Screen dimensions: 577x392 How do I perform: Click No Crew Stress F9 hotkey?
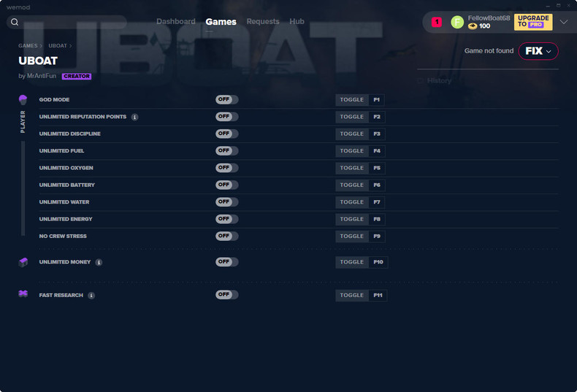tap(377, 236)
